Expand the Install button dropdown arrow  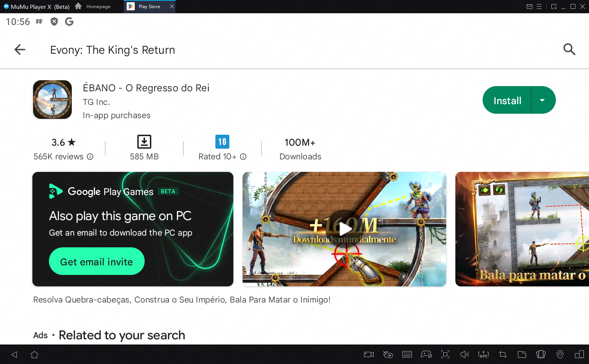[x=542, y=100]
